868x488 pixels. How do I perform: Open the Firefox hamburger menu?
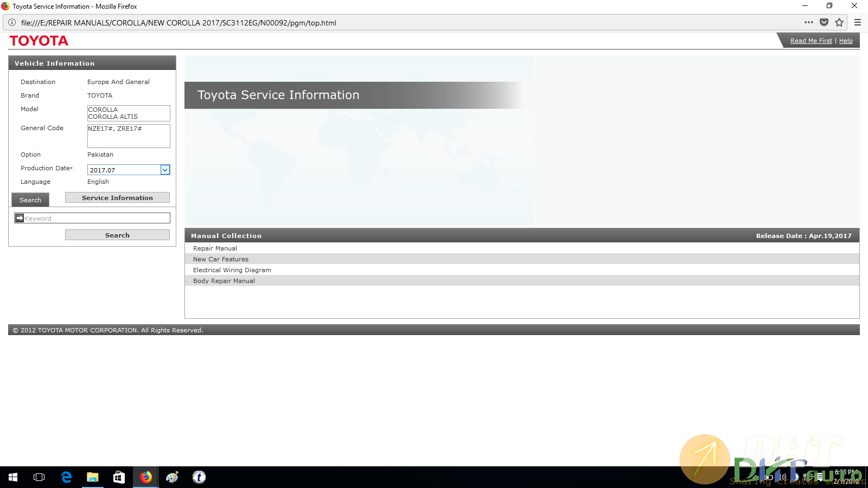point(858,23)
